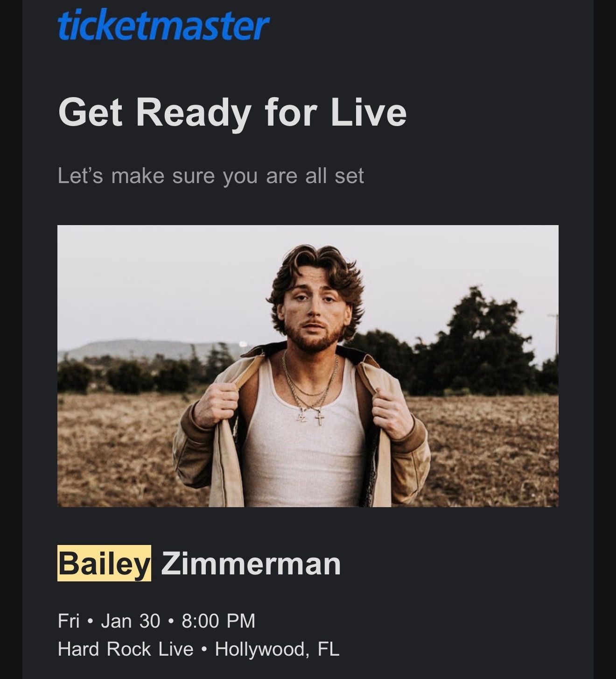Click the bullet separator before Hollywood
The image size is (616, 679).
(204, 649)
